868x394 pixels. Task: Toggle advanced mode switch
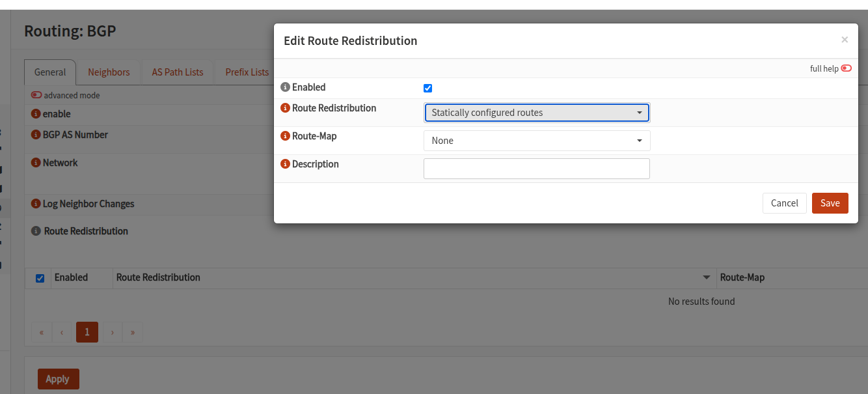pyautogui.click(x=36, y=95)
